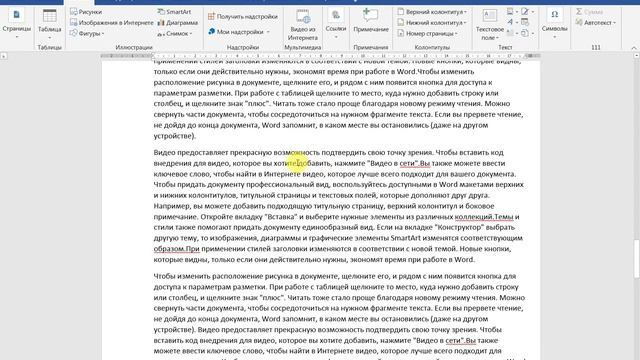Insert Видео из Интернета online video
The width and height of the screenshot is (640, 360).
(303, 25)
